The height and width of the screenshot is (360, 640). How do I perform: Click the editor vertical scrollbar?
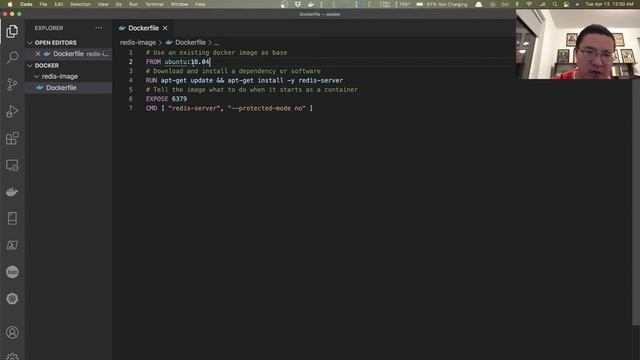point(636,202)
